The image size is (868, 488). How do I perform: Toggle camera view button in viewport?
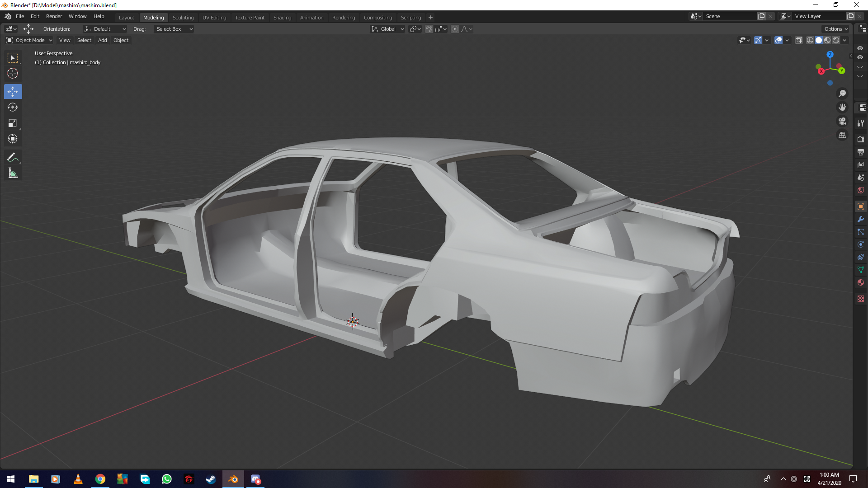(842, 121)
